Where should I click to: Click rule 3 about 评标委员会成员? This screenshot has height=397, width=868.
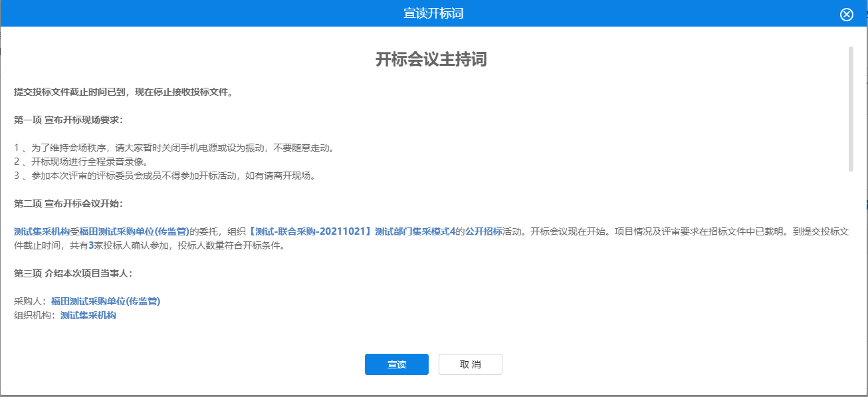[163, 176]
